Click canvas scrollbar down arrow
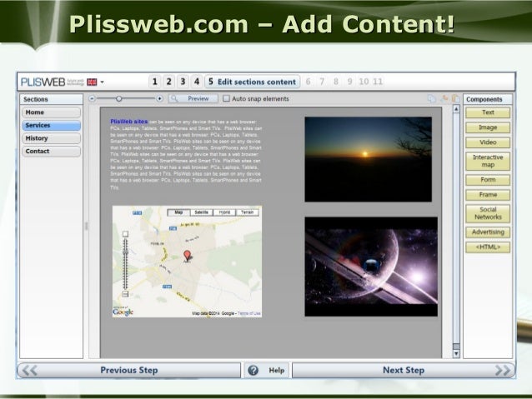Screen dimensions: 532x399 [x=456, y=354]
